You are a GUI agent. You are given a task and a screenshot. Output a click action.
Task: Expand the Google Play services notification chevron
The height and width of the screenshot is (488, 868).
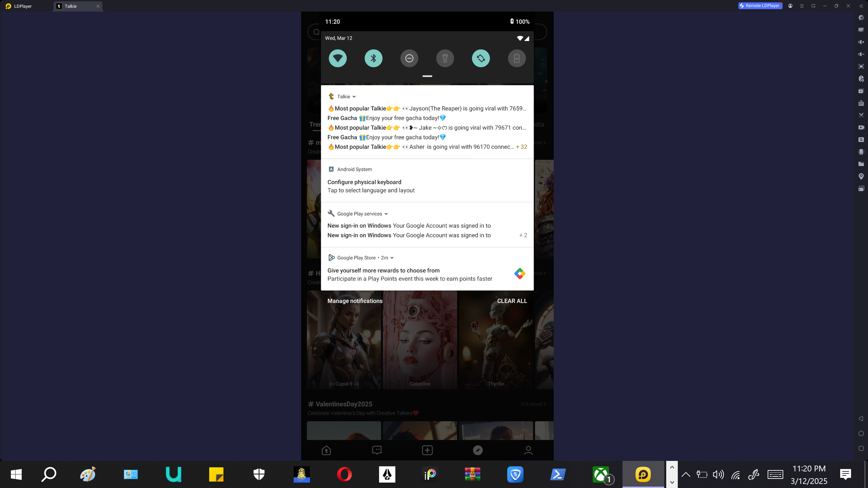click(386, 214)
